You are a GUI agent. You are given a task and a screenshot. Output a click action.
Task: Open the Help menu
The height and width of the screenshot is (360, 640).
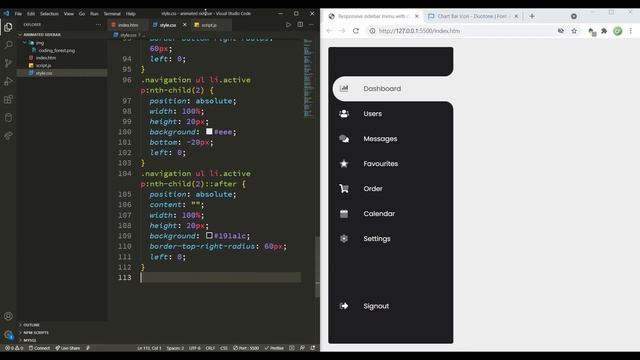click(x=131, y=13)
